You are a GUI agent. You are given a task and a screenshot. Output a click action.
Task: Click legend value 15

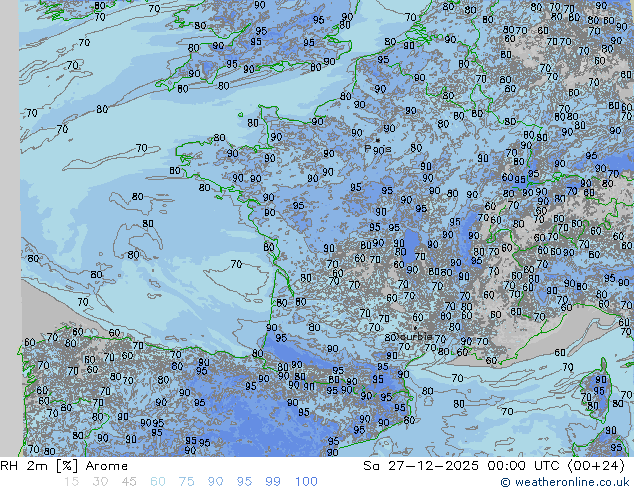pyautogui.click(x=71, y=482)
